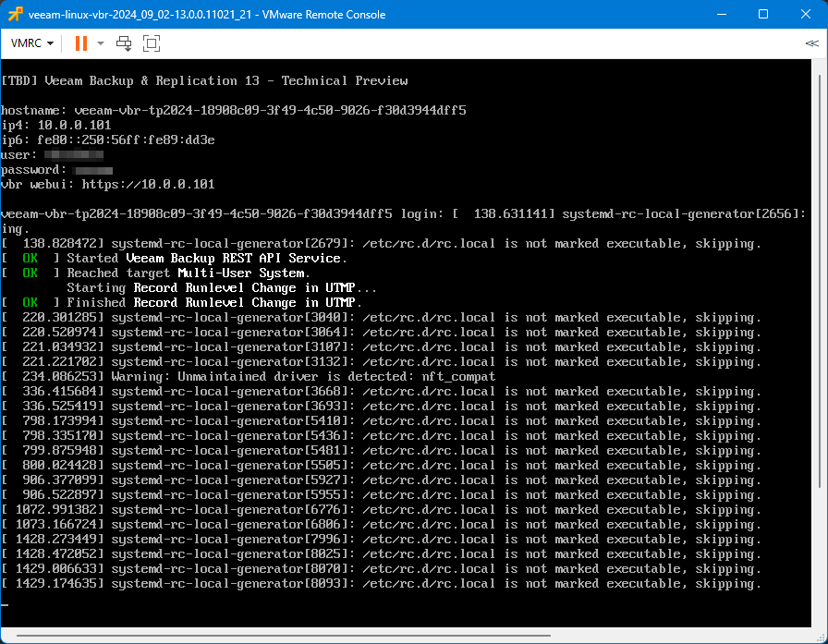Close the VMware Remote Console window
Viewport: 828px width, 644px height.
tap(806, 15)
